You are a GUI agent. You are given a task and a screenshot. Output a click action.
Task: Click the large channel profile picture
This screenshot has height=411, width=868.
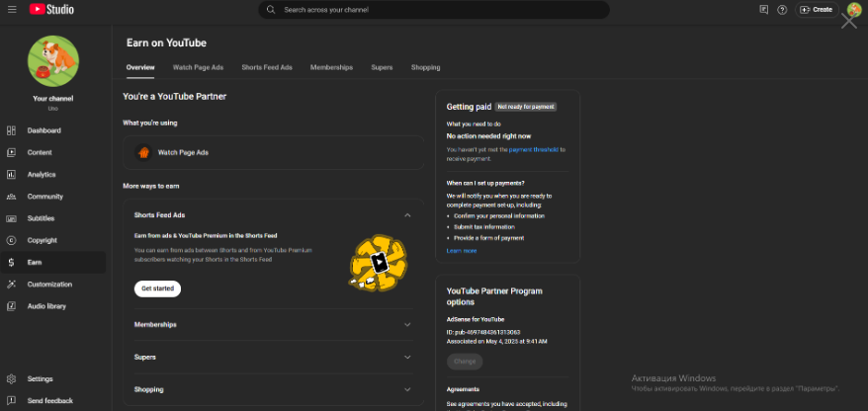tap(53, 61)
